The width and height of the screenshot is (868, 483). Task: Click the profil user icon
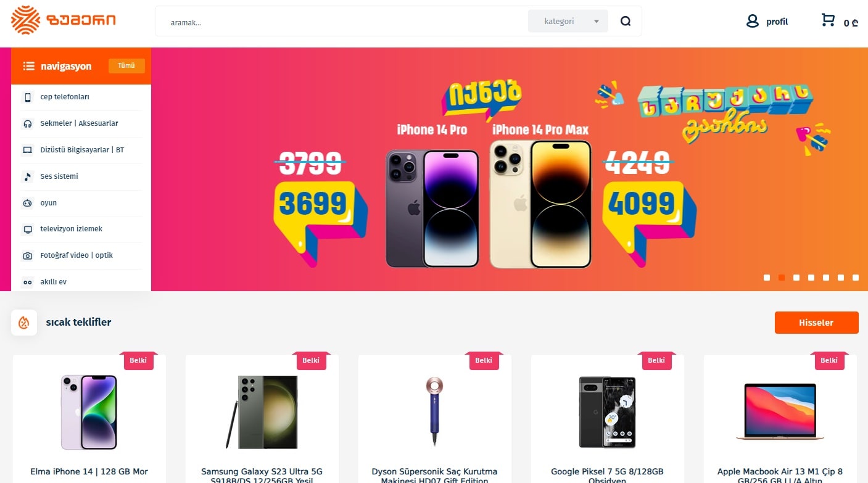tap(752, 21)
